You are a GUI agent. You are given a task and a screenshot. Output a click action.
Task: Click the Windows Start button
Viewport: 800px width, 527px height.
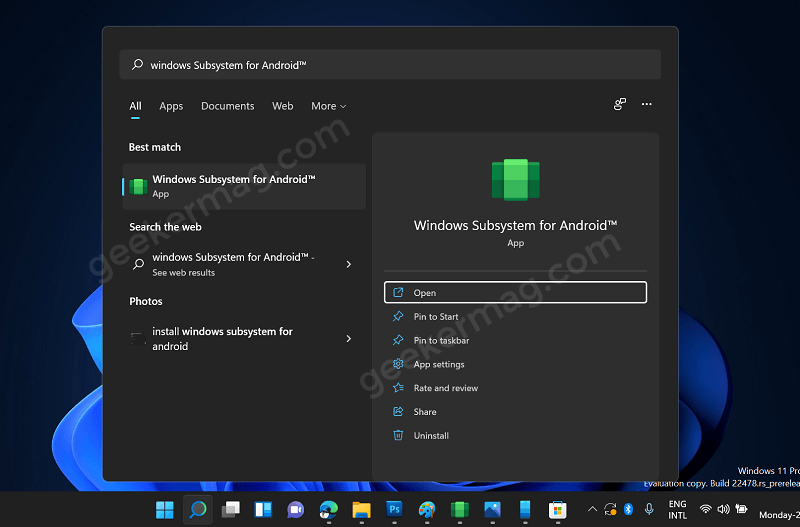165,509
